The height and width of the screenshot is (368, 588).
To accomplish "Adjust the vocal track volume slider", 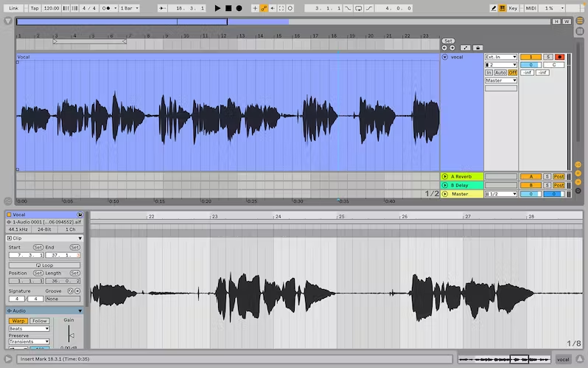I will [x=531, y=65].
